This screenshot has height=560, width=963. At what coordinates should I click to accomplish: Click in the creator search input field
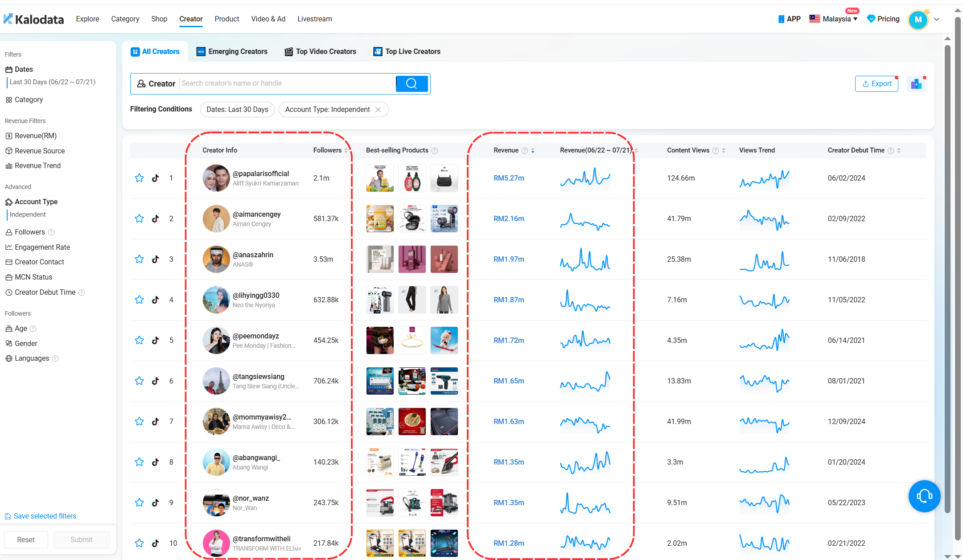287,83
